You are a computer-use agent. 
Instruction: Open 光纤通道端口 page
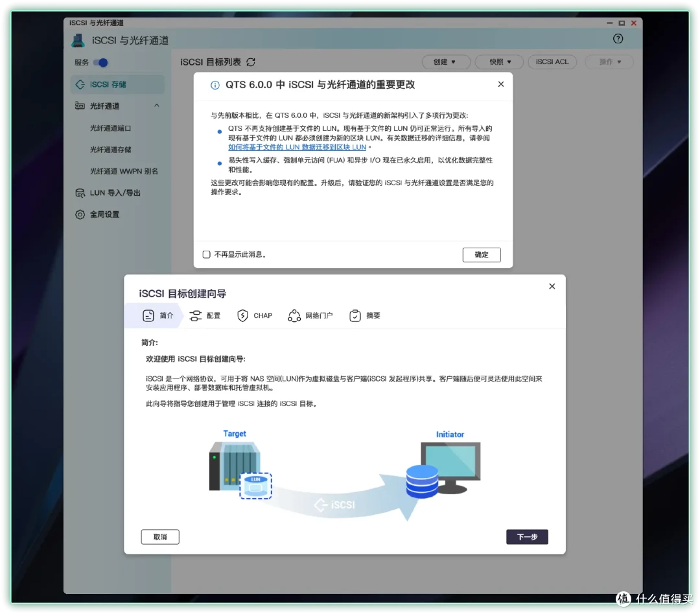pyautogui.click(x=111, y=128)
